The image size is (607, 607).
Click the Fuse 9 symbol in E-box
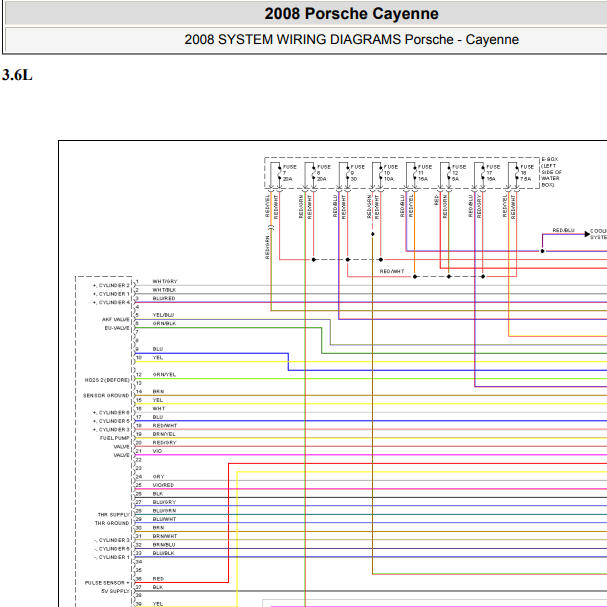(x=347, y=173)
